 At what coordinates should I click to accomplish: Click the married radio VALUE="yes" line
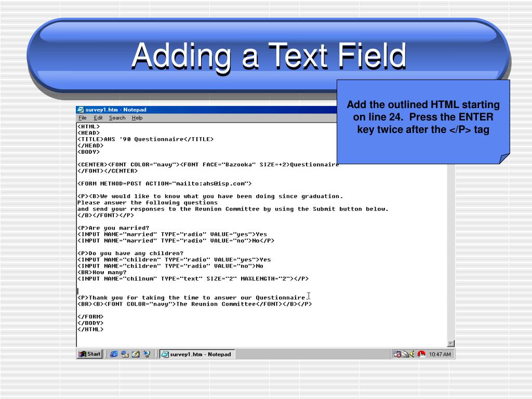172,234
